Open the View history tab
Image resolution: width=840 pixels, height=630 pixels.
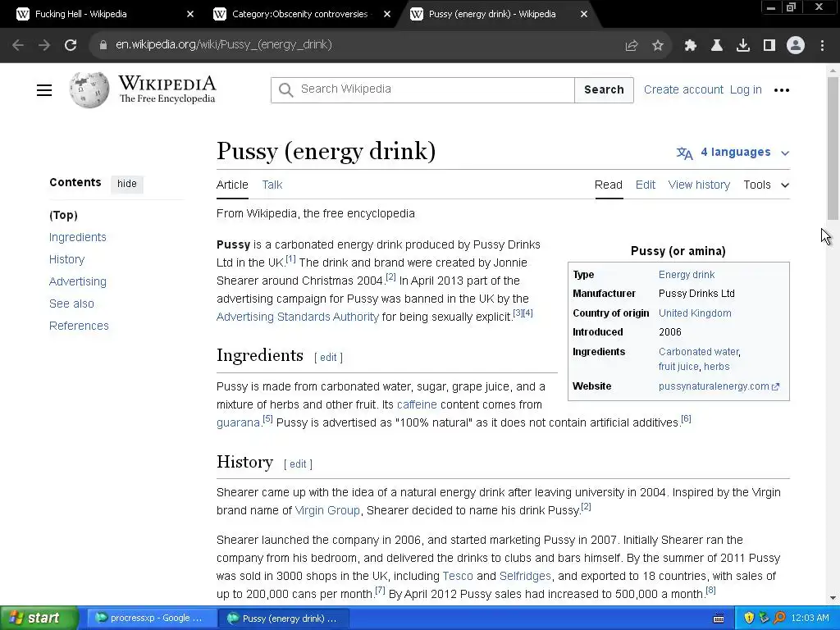699,185
